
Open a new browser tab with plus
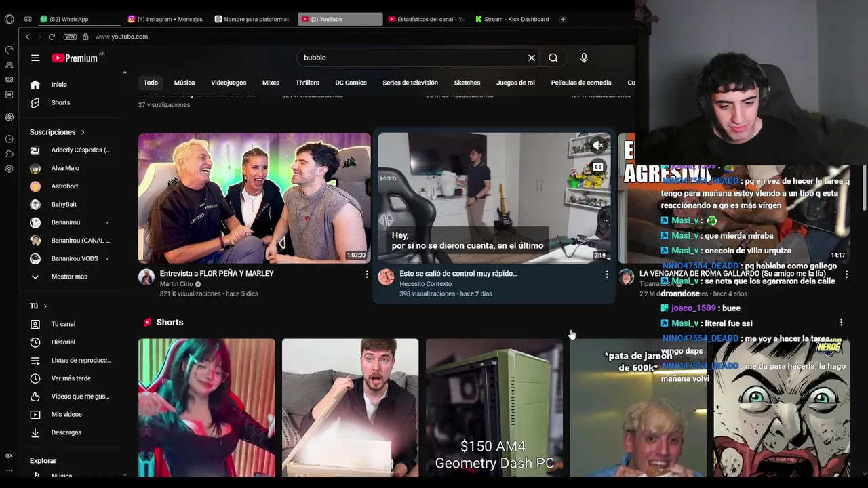click(563, 19)
